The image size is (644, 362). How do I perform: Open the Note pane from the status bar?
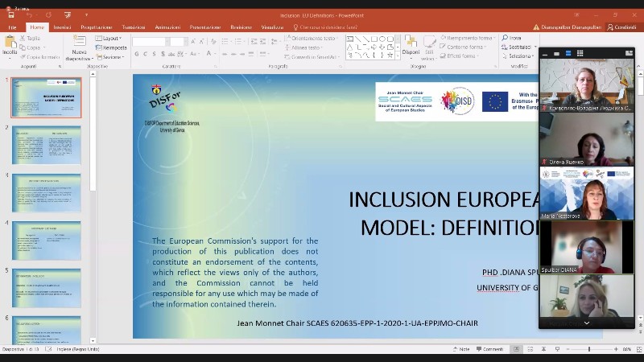(x=461, y=349)
